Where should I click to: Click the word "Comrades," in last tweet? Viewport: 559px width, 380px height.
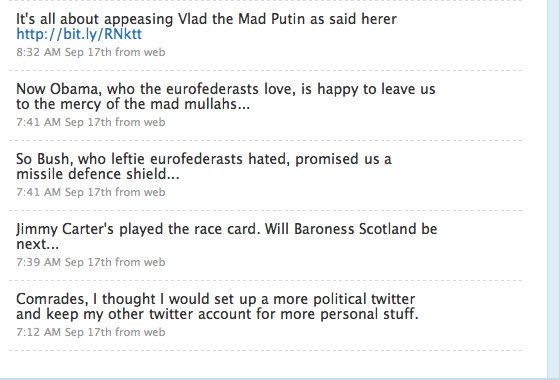[x=52, y=299]
